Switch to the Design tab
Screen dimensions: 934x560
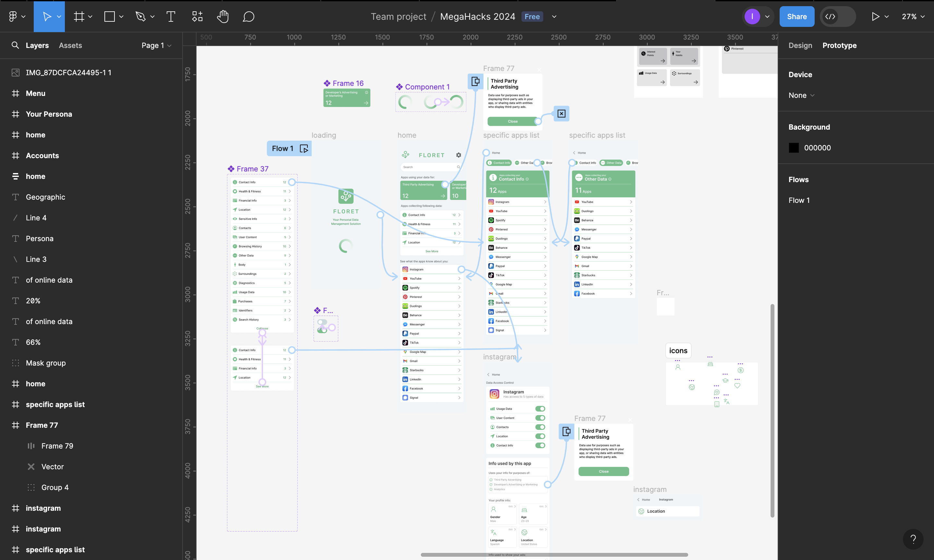click(800, 45)
